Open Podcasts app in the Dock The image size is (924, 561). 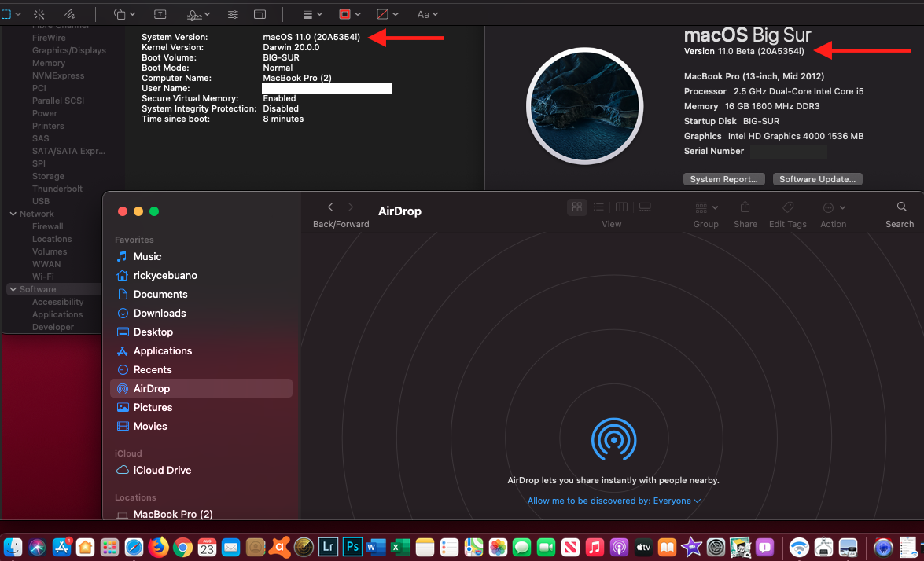coord(619,547)
